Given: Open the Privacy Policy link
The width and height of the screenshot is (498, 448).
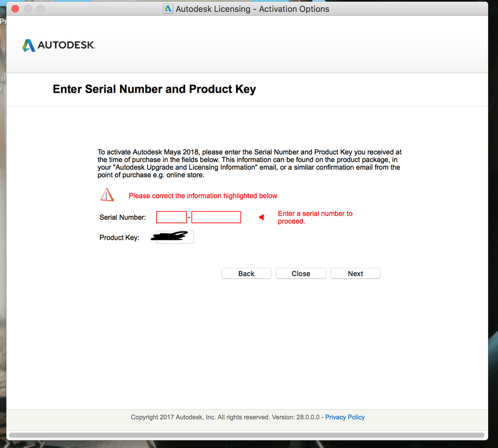Looking at the screenshot, I should click(345, 417).
